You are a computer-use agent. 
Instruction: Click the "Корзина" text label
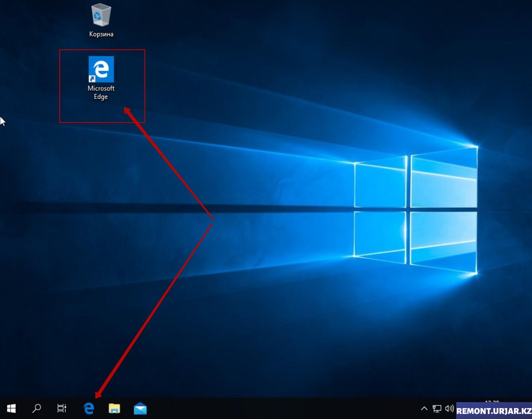101,34
